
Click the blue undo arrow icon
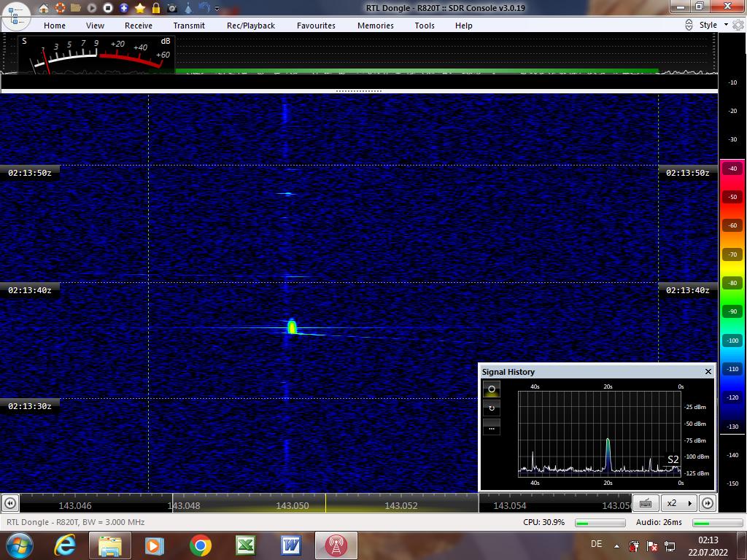(204, 8)
